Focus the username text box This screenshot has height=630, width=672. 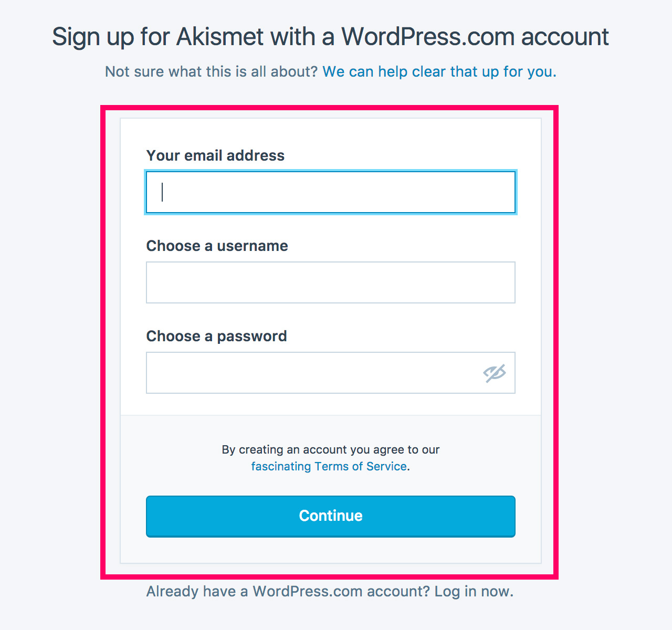[x=331, y=282]
